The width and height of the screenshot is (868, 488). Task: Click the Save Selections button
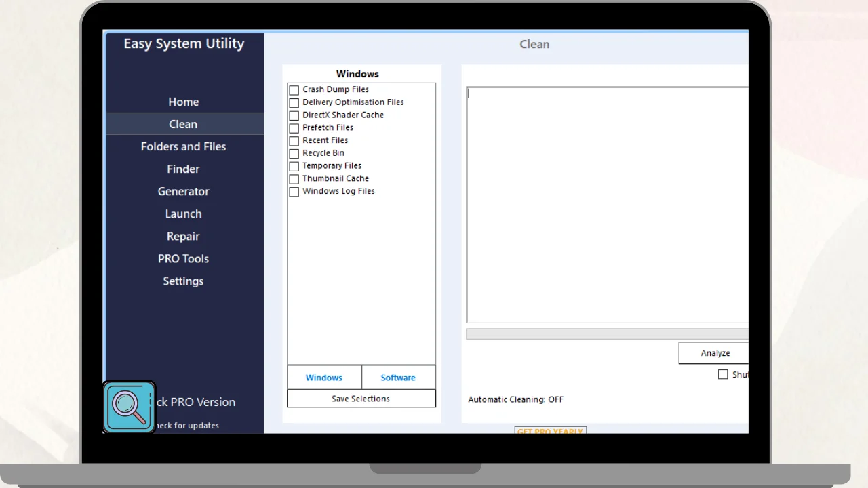point(361,399)
